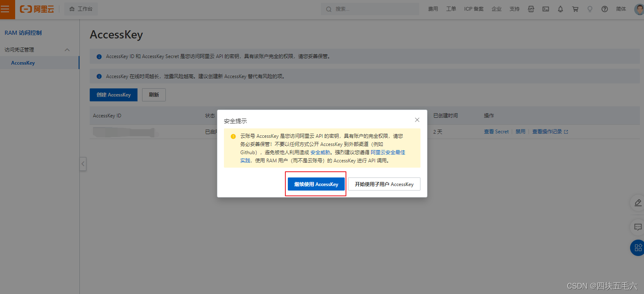The height and width of the screenshot is (294, 644).
Task: Click the app tools icon beside 支持
Action: tap(531, 9)
